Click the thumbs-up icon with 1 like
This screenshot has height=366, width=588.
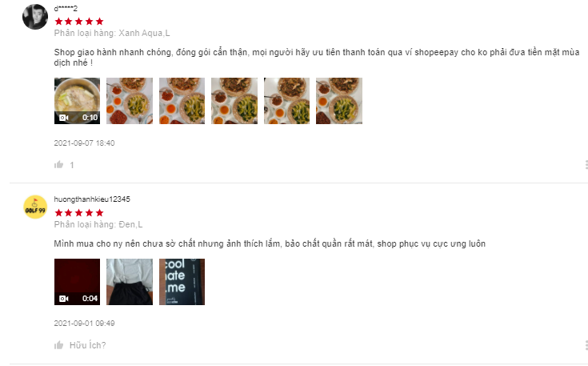(x=59, y=164)
